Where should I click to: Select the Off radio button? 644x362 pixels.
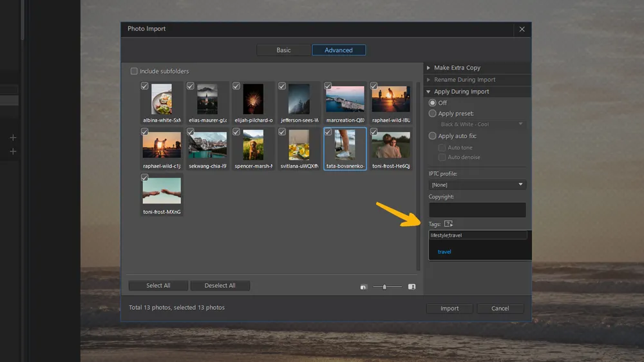click(432, 102)
